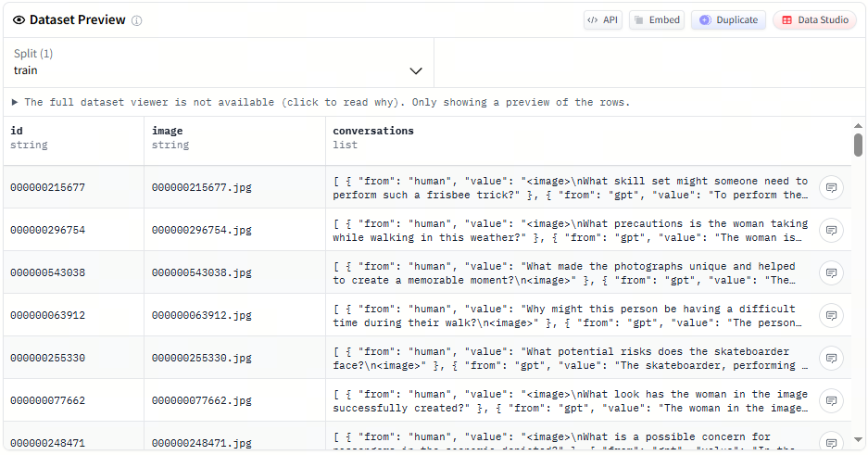
Task: Select id cell 000000077662
Action: (x=73, y=400)
